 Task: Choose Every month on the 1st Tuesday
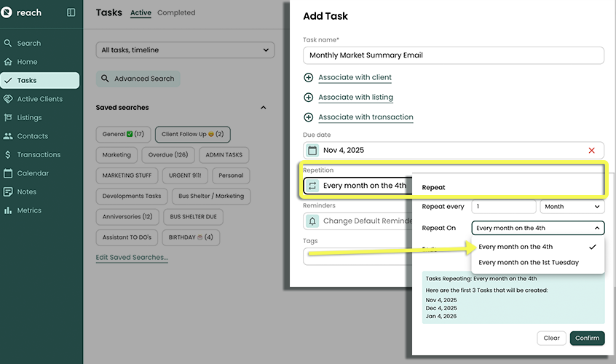529,262
